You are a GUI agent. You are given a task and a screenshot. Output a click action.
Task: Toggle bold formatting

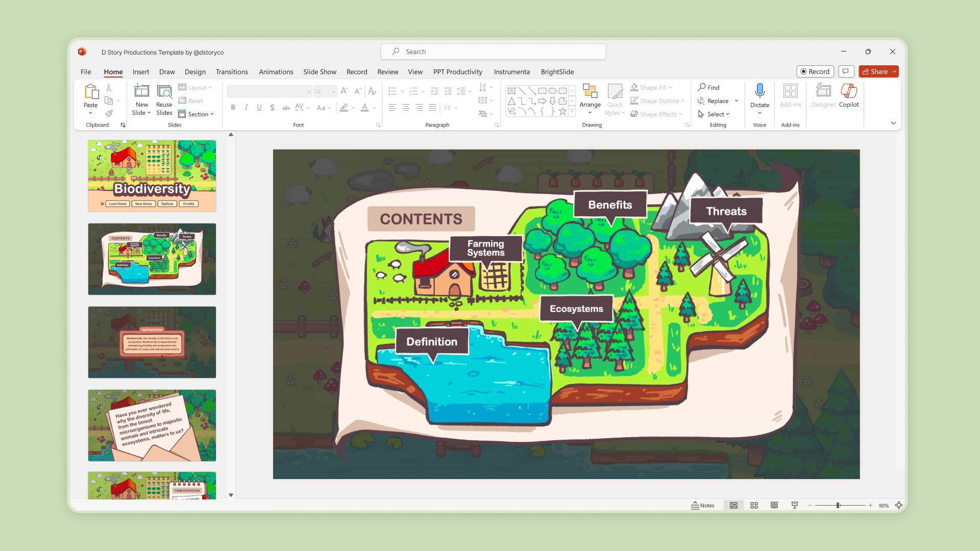coord(233,108)
